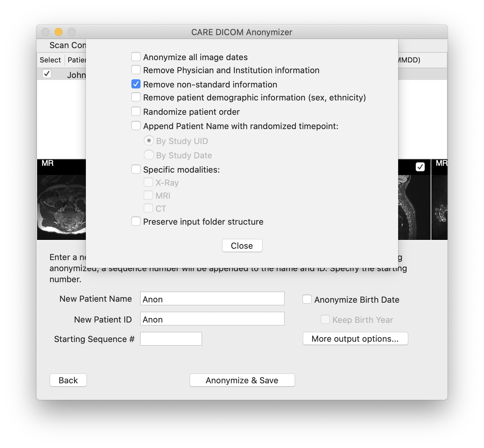Image resolution: width=484 pixels, height=448 pixels.
Task: Focus the New Patient Name field
Action: coord(212,299)
